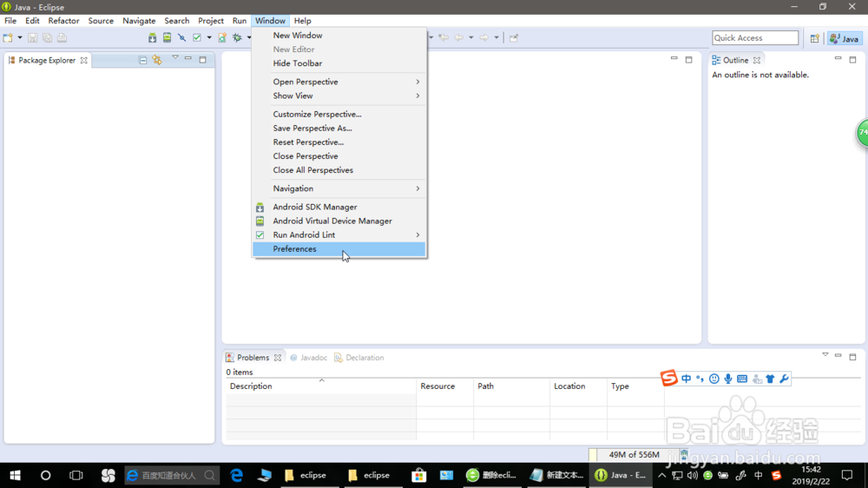Choose Save Perspective As... menu entry
This screenshot has height=488, width=868.
[339, 128]
